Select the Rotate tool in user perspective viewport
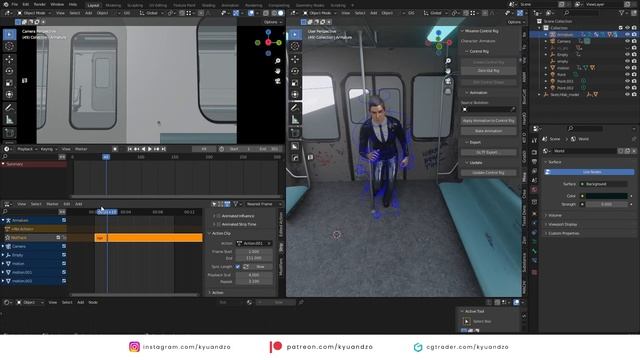 click(x=295, y=71)
